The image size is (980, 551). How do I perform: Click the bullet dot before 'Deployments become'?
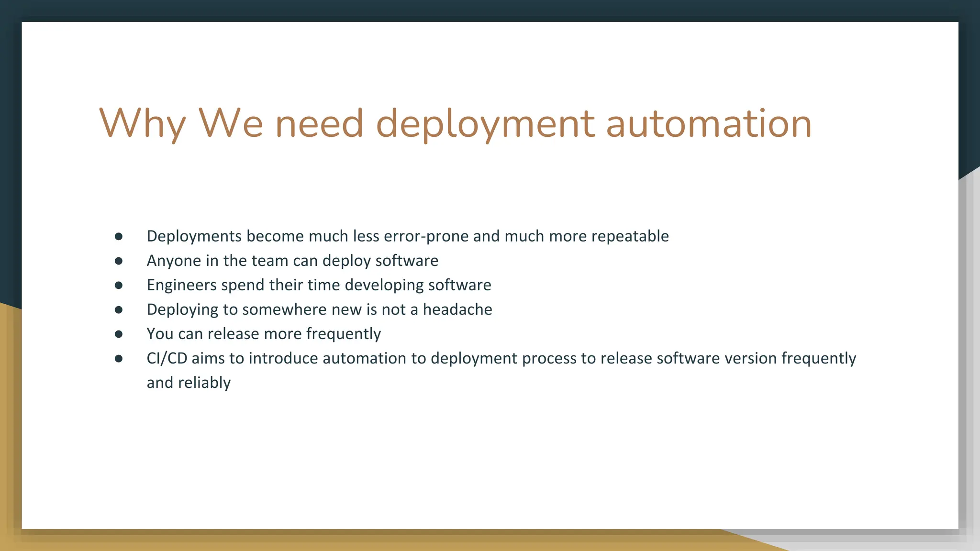click(x=119, y=236)
